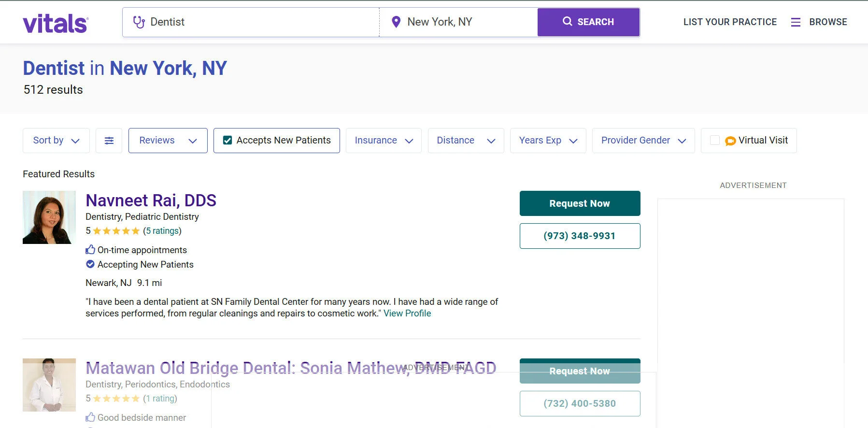The width and height of the screenshot is (868, 428).
Task: Click the '512 results' text
Action: coord(53,90)
